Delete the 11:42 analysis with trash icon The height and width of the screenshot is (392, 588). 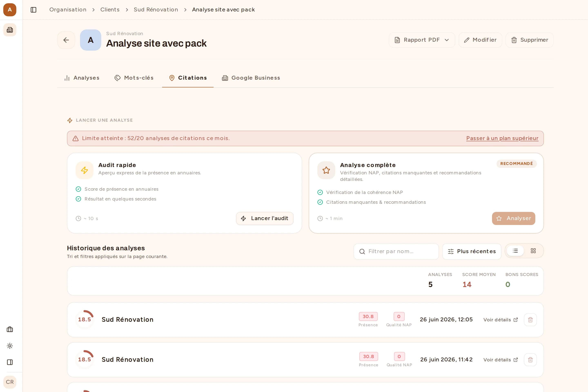[530, 360]
